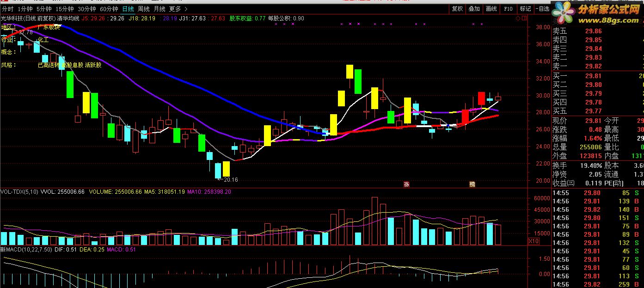Image resolution: width=644 pixels, height=288 pixels.
Task: Click the 卖二 ask price 29.83
Action: (594, 57)
